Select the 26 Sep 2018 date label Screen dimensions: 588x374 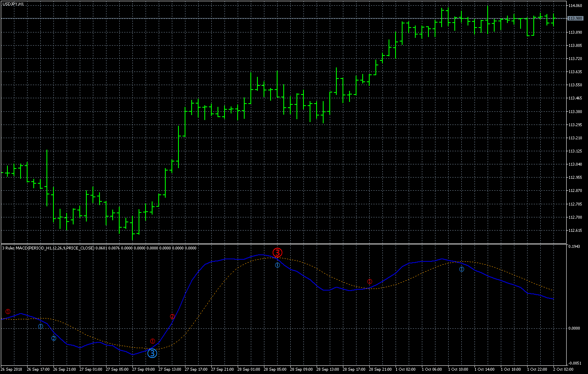(x=12, y=369)
